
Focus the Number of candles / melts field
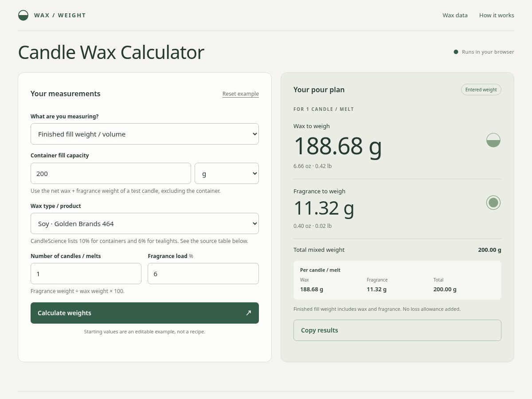(86, 274)
